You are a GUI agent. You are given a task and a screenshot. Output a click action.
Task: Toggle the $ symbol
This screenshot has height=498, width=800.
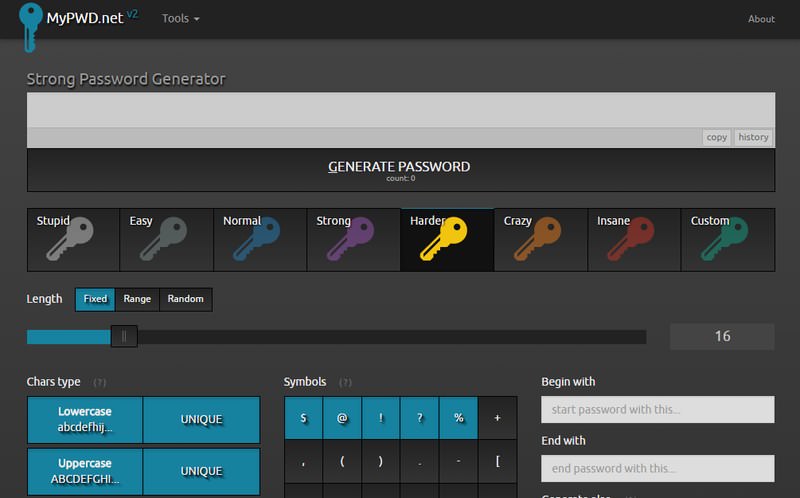(304, 418)
